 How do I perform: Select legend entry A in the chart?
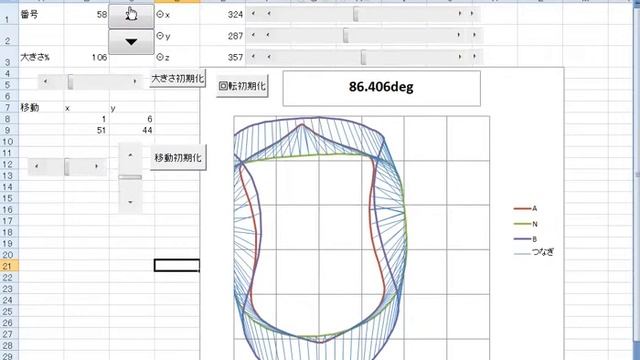(x=525, y=209)
